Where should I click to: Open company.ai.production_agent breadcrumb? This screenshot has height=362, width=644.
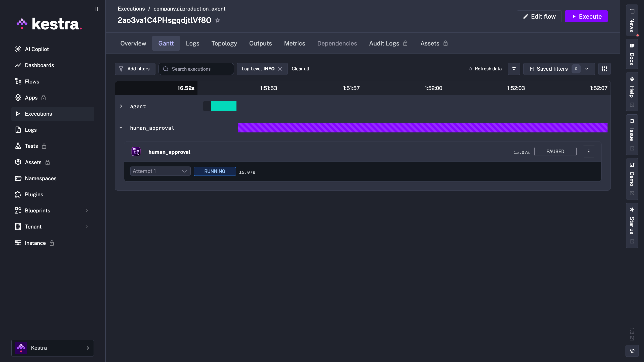point(189,9)
